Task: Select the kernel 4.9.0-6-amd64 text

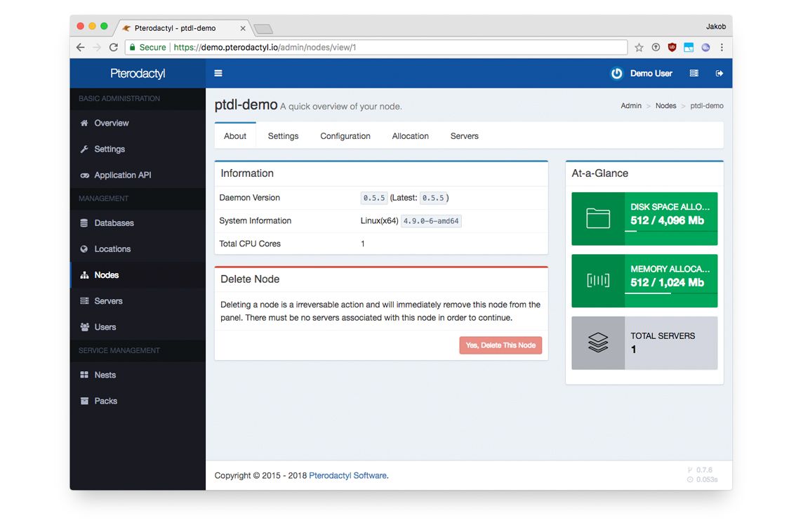Action: (431, 221)
